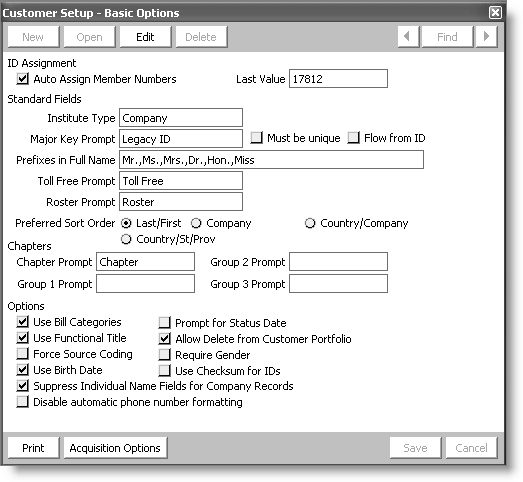The height and width of the screenshot is (482, 523).
Task: Click the Group 1 Prompt field
Action: tap(145, 284)
